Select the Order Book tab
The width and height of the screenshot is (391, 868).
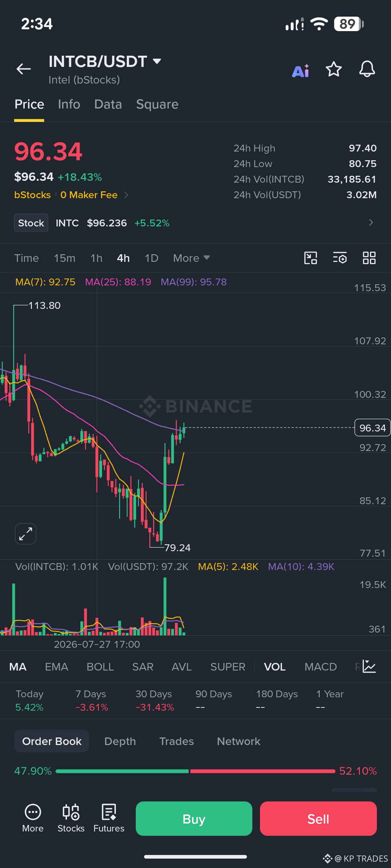[x=52, y=741]
